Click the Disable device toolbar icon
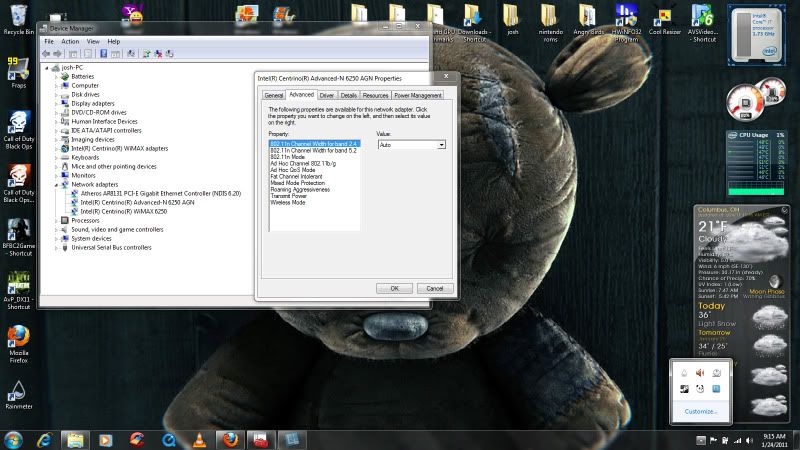The height and width of the screenshot is (450, 800). coord(170,54)
